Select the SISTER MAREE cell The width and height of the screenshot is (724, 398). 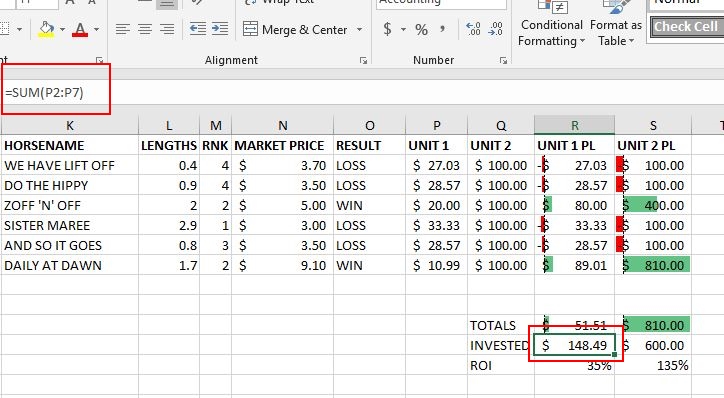pyautogui.click(x=70, y=225)
